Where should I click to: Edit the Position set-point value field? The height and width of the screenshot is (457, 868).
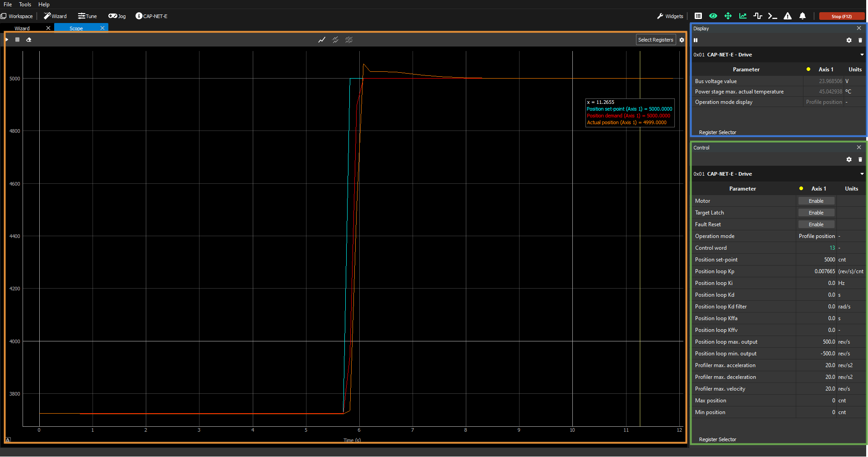click(x=816, y=260)
